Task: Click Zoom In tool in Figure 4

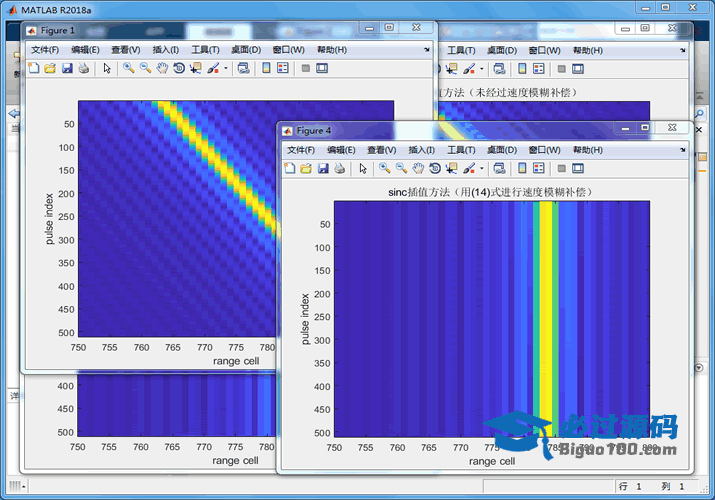Action: coord(385,168)
